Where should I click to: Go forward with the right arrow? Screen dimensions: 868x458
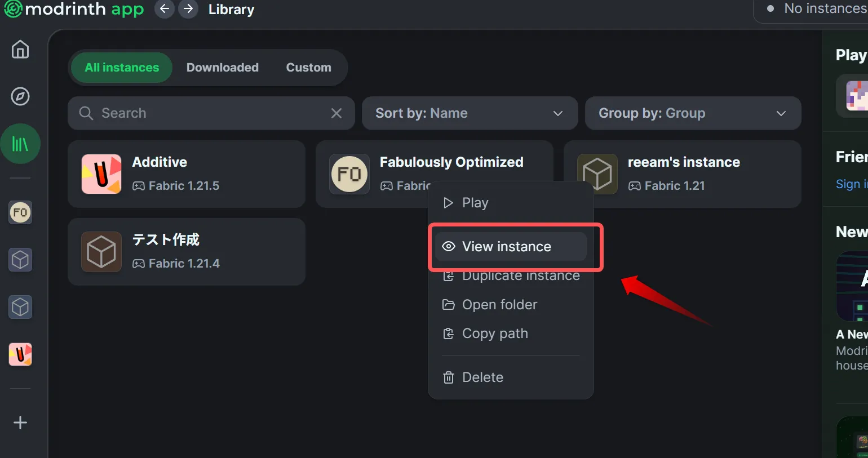tap(188, 9)
